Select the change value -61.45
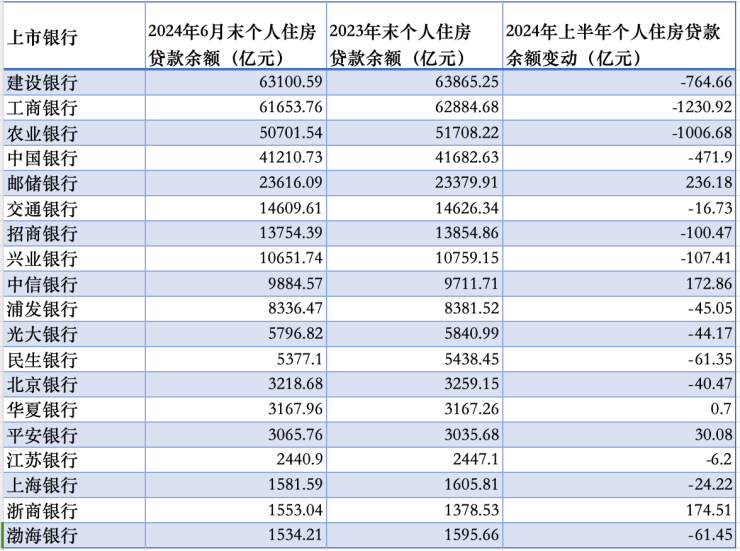This screenshot has width=740, height=551. coord(711,534)
